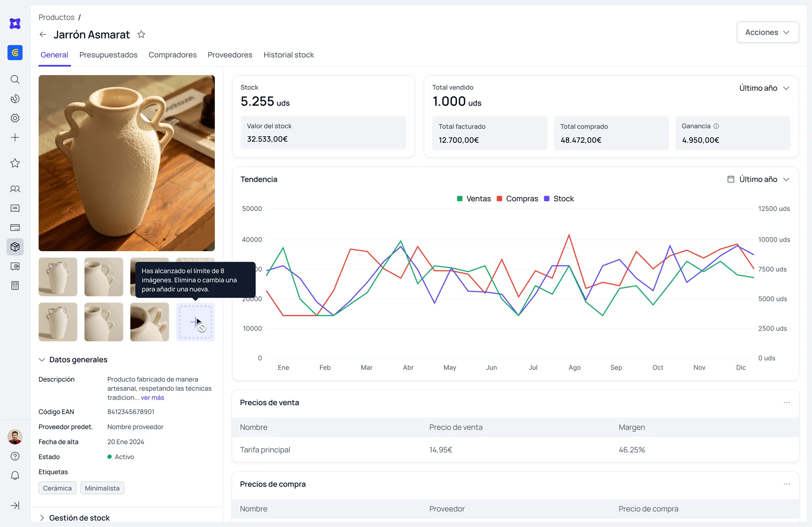Screen dimensions: 812x527
Task: Click the Margen column header
Action: [632, 427]
